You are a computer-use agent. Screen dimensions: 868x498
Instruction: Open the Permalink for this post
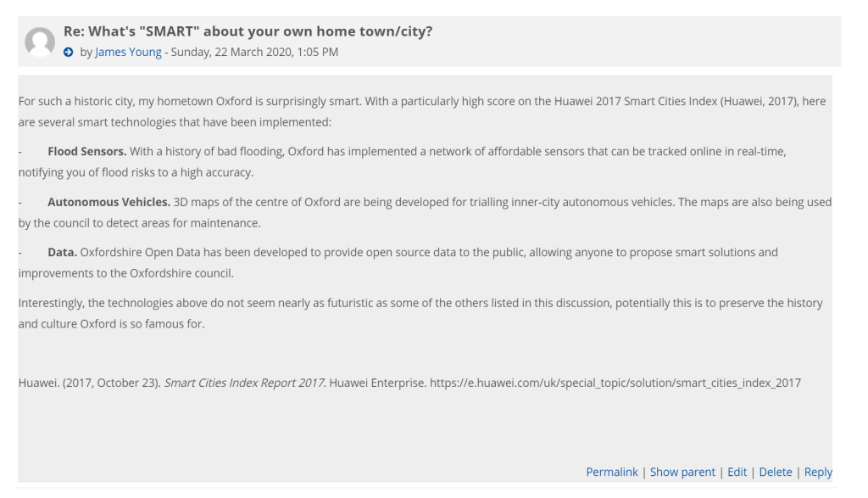pyautogui.click(x=612, y=472)
